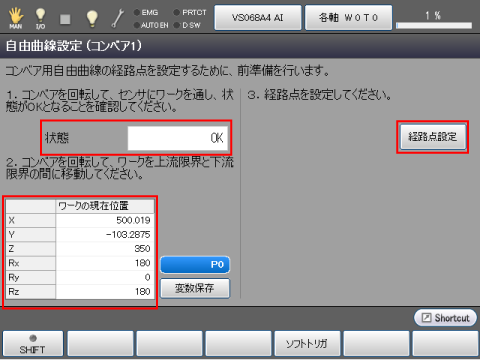Click the yellow lightbulb icon
The image size is (480, 360).
(92, 18)
